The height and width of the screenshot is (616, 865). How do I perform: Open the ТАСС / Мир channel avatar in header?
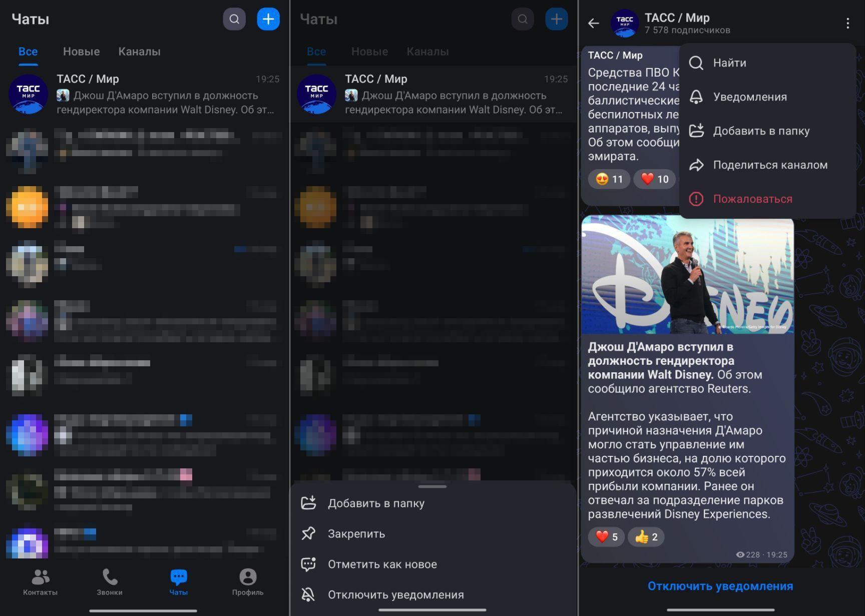(x=625, y=23)
